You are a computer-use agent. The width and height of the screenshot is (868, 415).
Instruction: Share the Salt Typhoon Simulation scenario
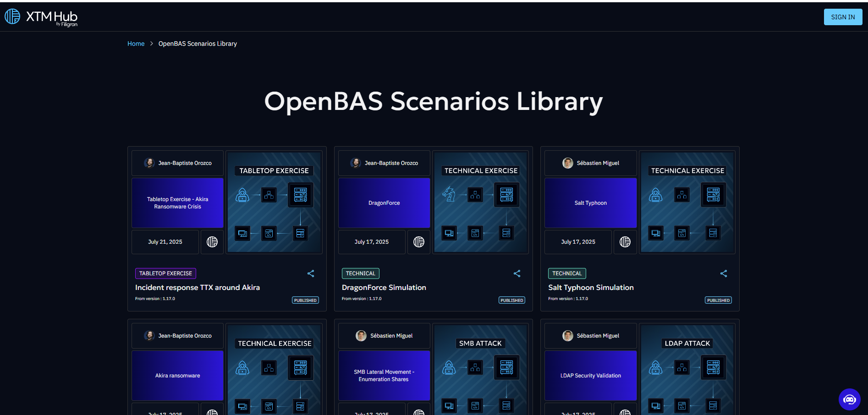[724, 273]
